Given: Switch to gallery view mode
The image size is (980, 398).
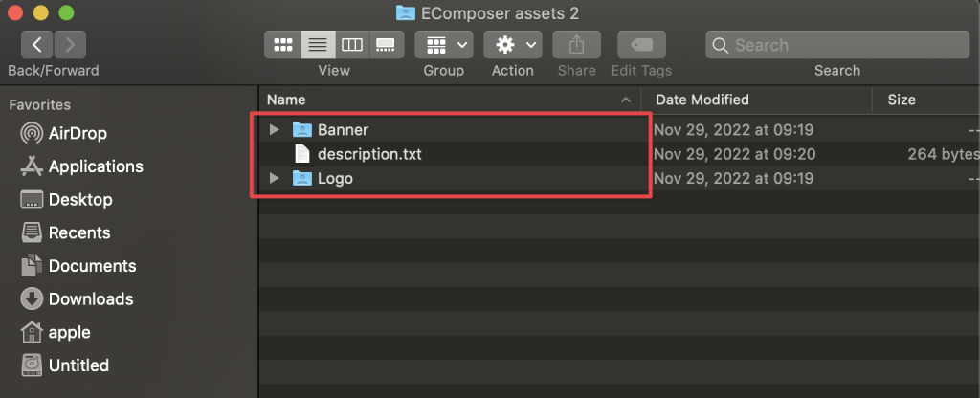Looking at the screenshot, I should 387,45.
